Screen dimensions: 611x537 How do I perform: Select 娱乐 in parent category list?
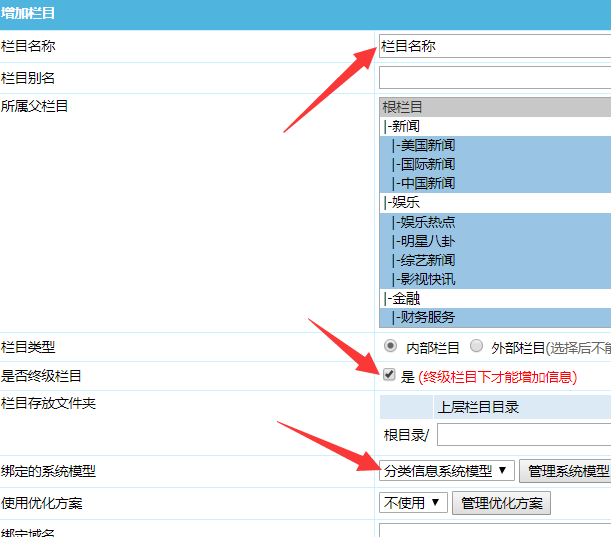(x=495, y=203)
